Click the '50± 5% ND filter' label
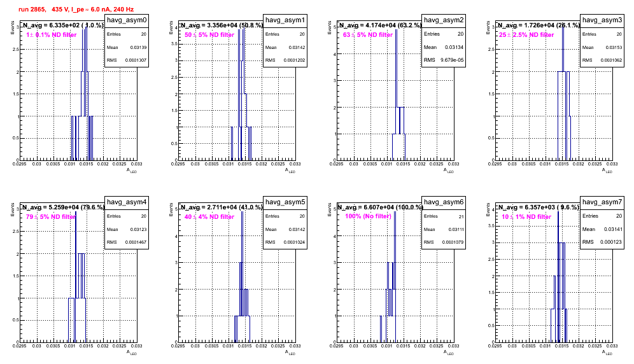The height and width of the screenshot is (364, 634). (x=209, y=35)
